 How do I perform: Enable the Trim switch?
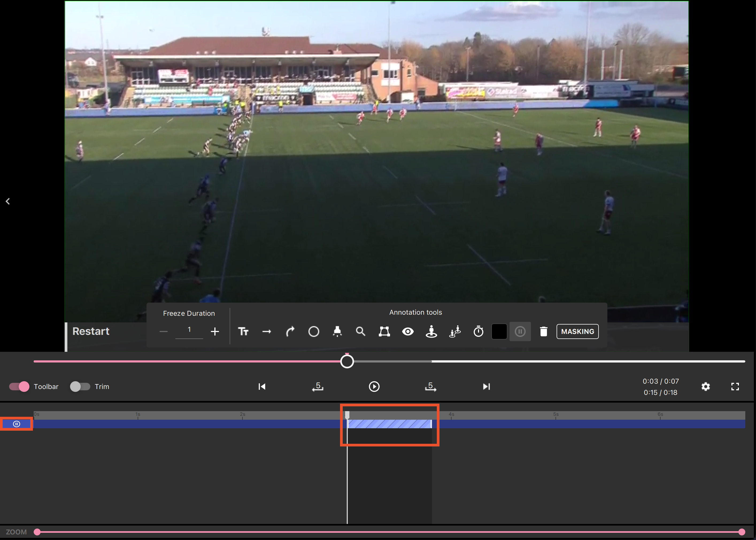point(80,386)
